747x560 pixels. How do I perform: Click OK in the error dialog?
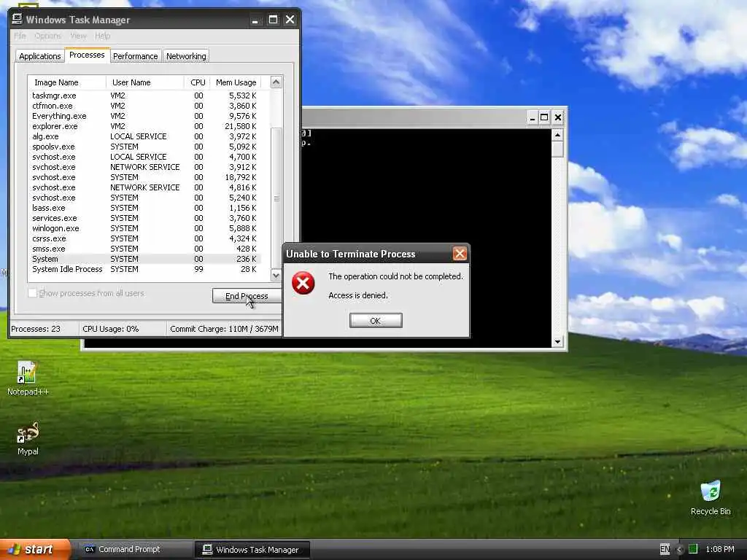tap(376, 321)
